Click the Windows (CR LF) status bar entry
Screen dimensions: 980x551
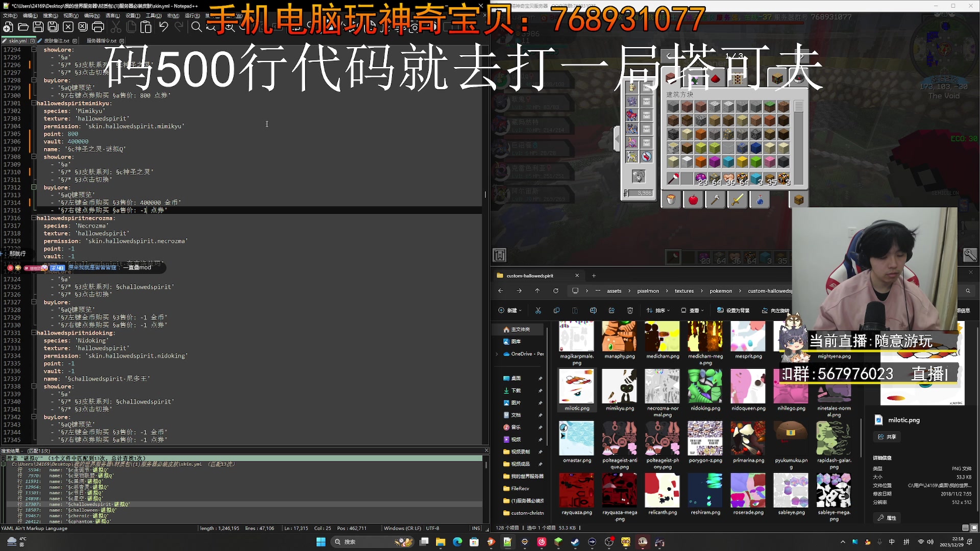(x=403, y=529)
